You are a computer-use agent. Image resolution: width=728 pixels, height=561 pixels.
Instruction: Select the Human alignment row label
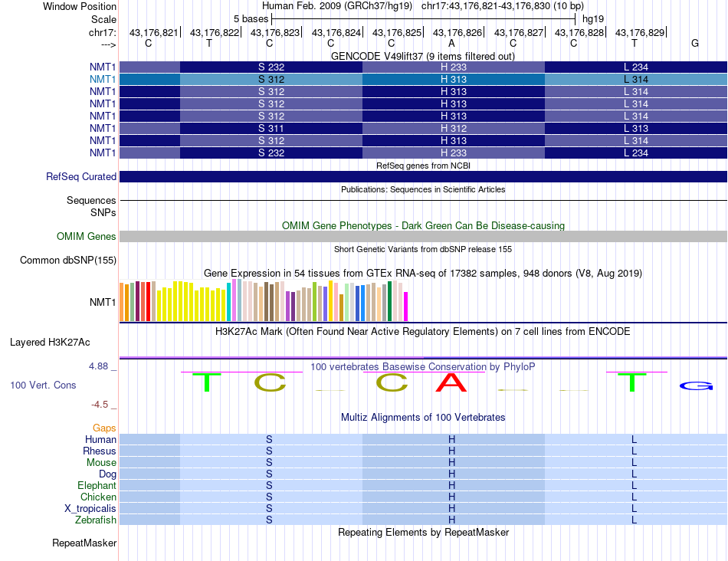100,439
